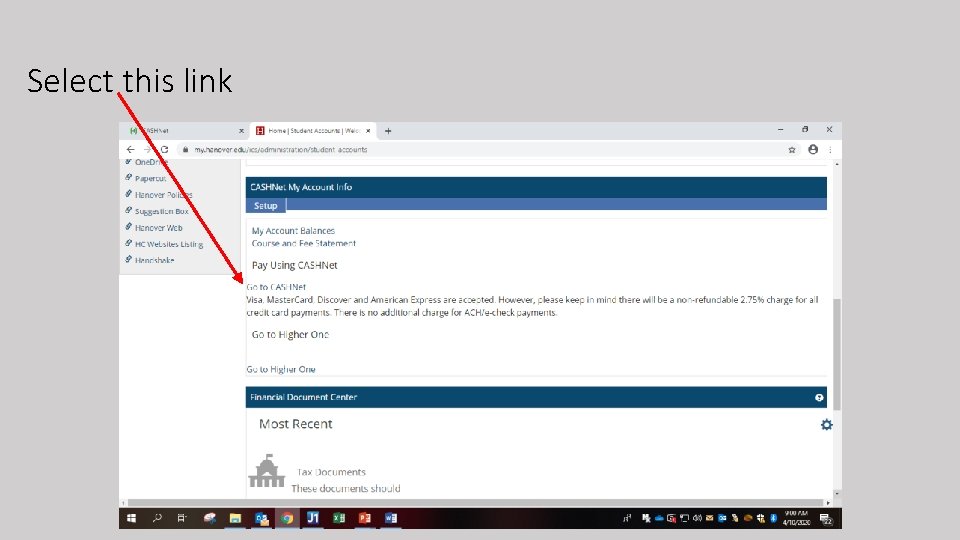The width and height of the screenshot is (960, 540).
Task: Open the J1 app on the taskbar
Action: 313,518
